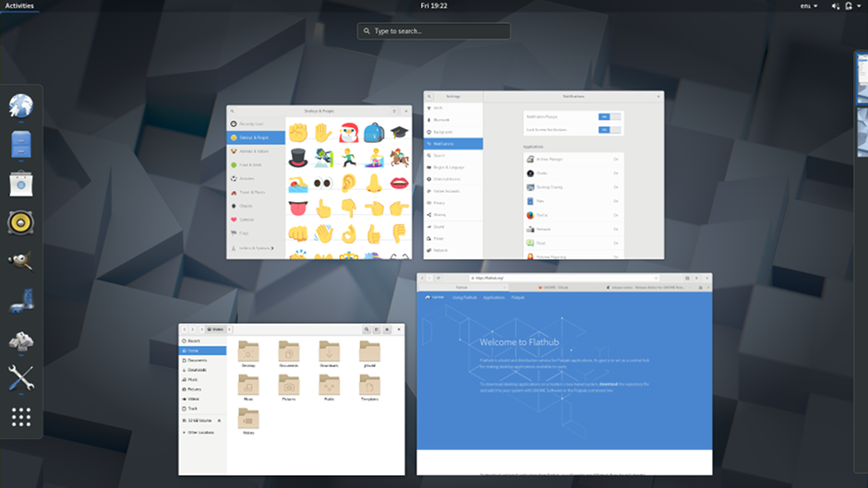Click Applications link on the Flathub page
The height and width of the screenshot is (488, 868).
click(494, 298)
